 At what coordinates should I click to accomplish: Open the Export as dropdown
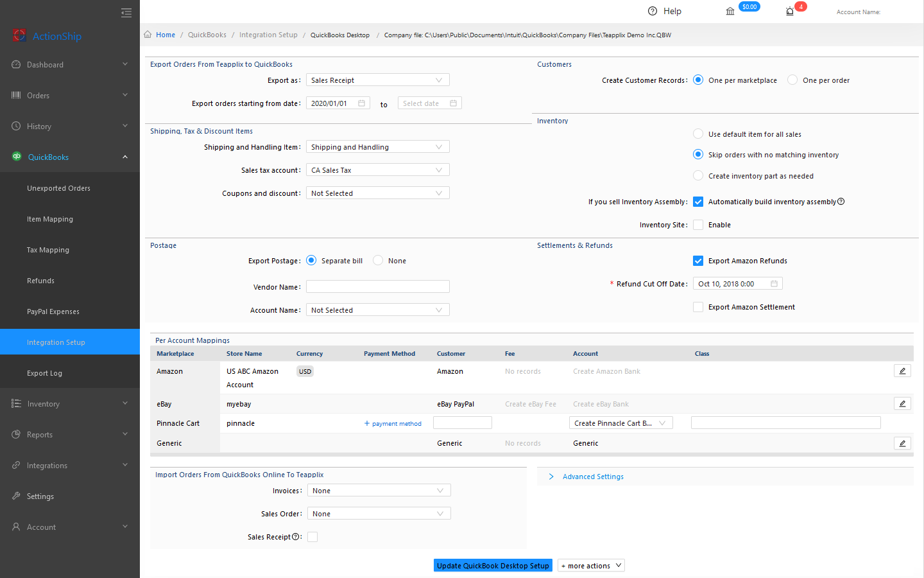click(377, 80)
